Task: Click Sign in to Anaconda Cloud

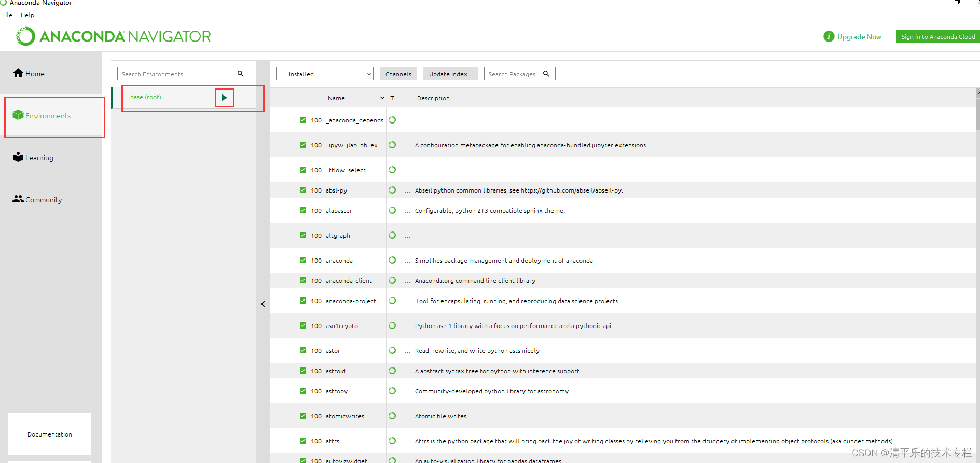Action: [x=938, y=36]
